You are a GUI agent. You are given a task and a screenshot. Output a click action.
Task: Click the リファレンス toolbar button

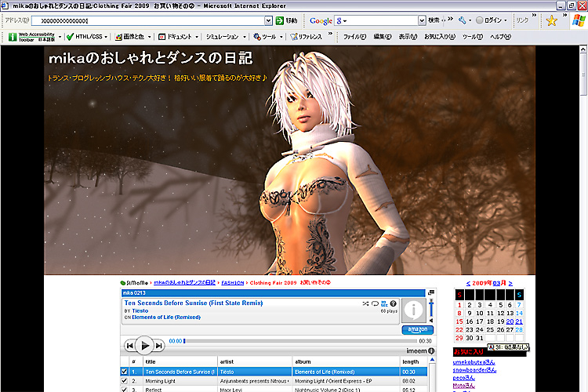306,37
